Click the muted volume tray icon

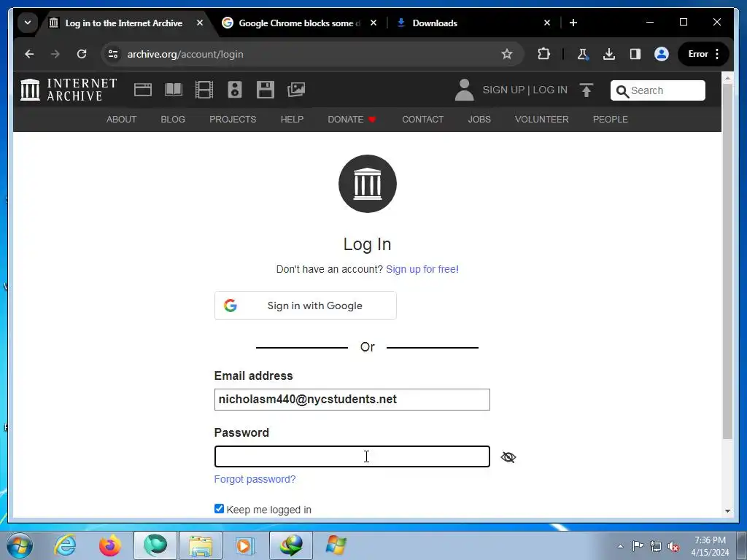(x=673, y=546)
